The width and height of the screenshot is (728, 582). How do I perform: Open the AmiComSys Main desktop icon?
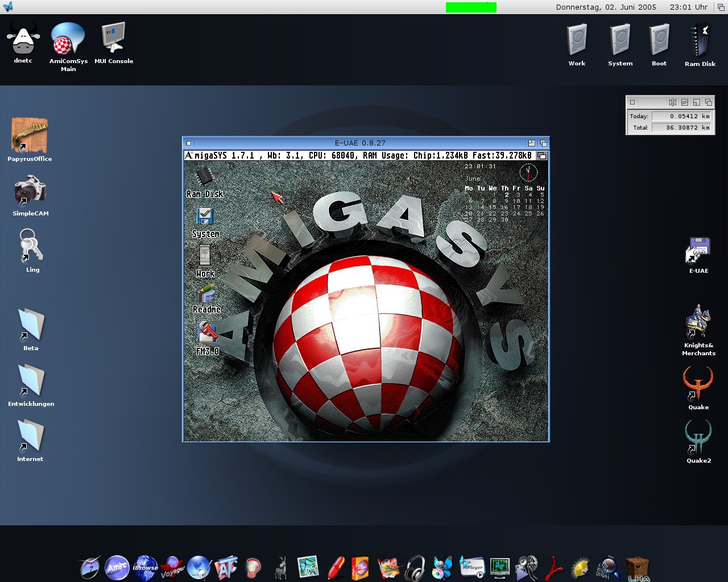68,39
